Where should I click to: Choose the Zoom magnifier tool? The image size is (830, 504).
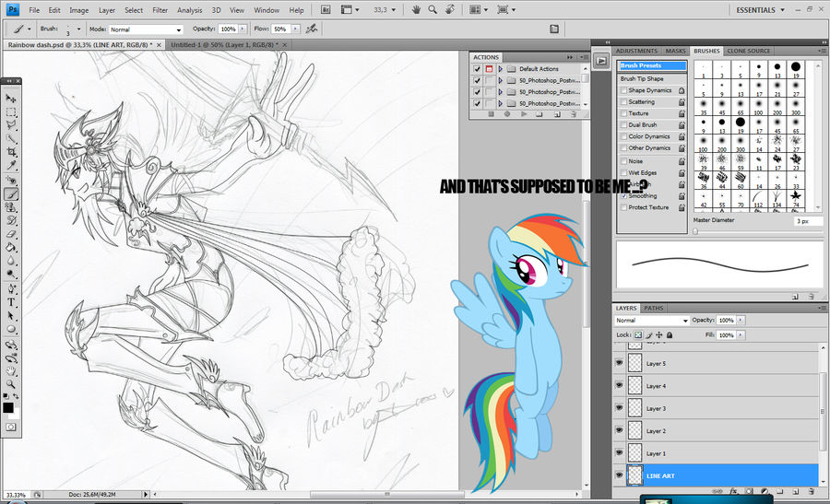11,384
